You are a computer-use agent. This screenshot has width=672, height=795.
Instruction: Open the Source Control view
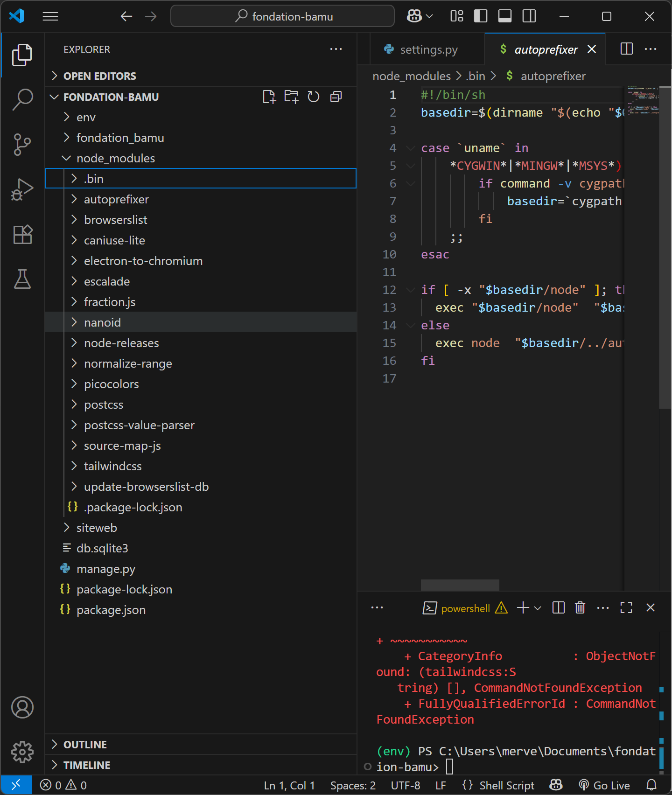click(x=22, y=145)
